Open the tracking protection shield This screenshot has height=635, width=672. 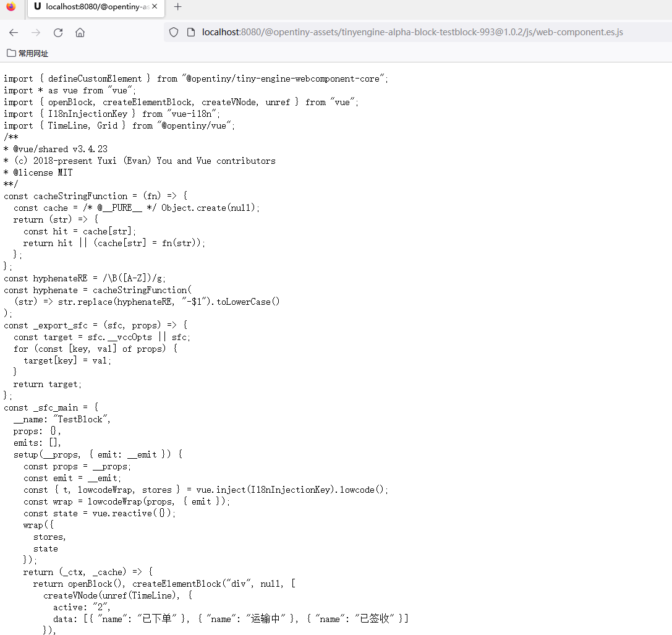coord(174,32)
